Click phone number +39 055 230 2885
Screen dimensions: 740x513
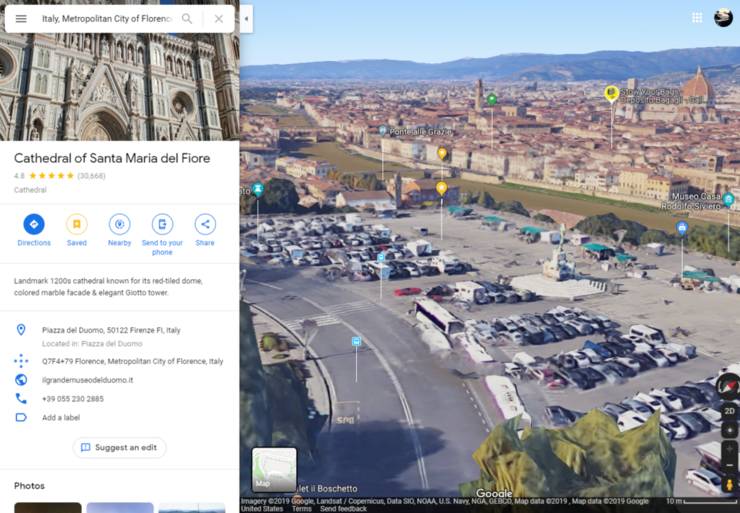click(72, 398)
